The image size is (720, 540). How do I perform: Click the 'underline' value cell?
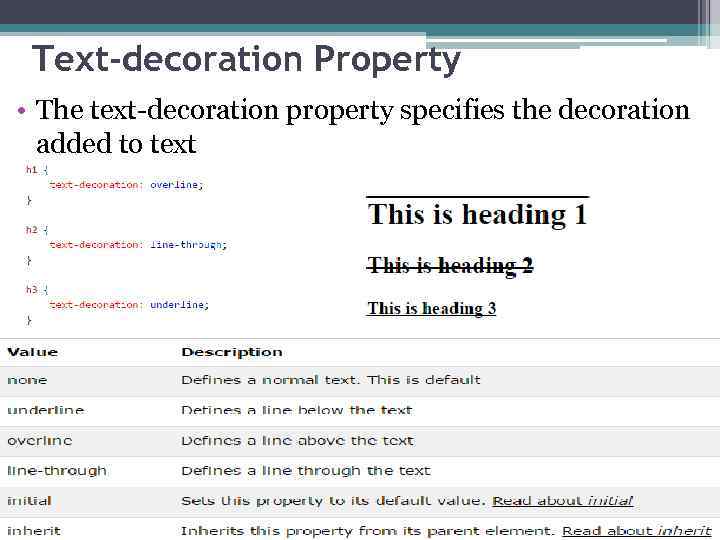(45, 410)
